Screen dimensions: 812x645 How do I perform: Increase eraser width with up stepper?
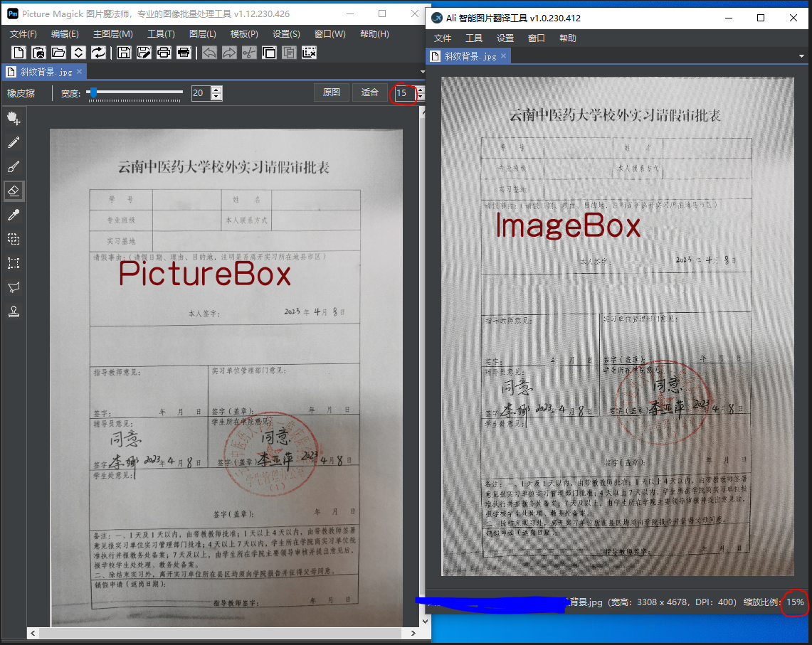click(x=217, y=90)
